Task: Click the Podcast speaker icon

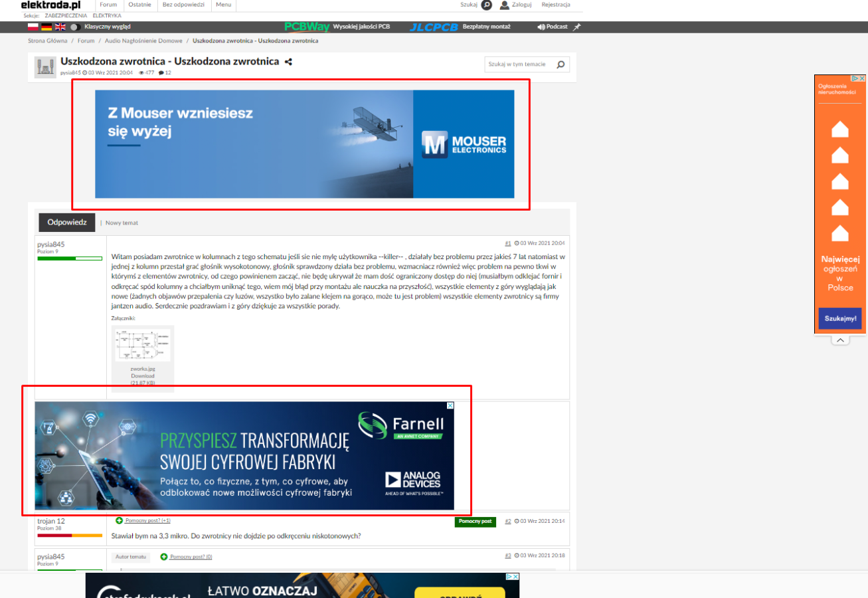Action: pyautogui.click(x=541, y=27)
